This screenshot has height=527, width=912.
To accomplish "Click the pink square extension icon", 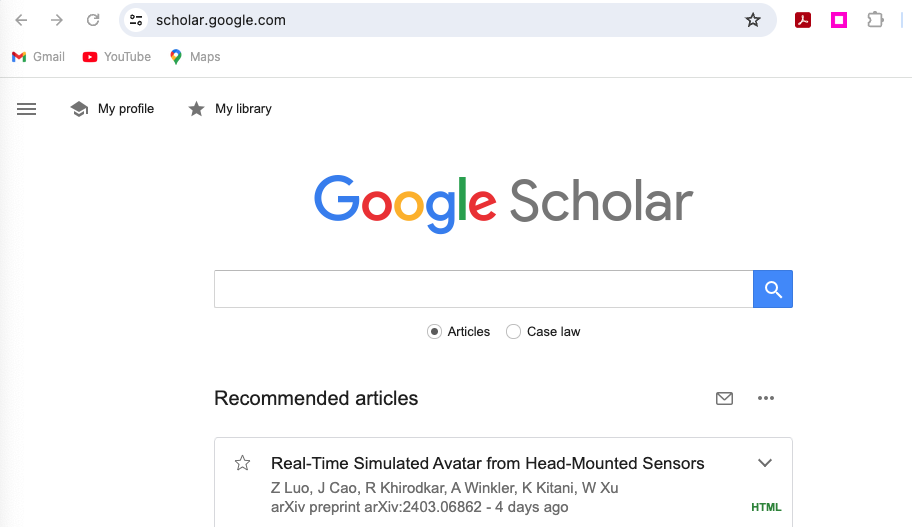I will click(x=839, y=20).
